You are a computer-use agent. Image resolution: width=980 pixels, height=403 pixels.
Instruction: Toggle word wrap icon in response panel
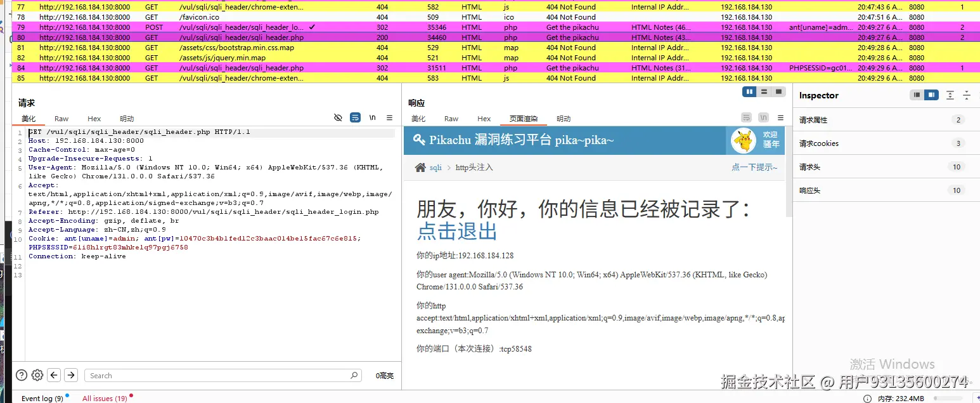pyautogui.click(x=747, y=117)
